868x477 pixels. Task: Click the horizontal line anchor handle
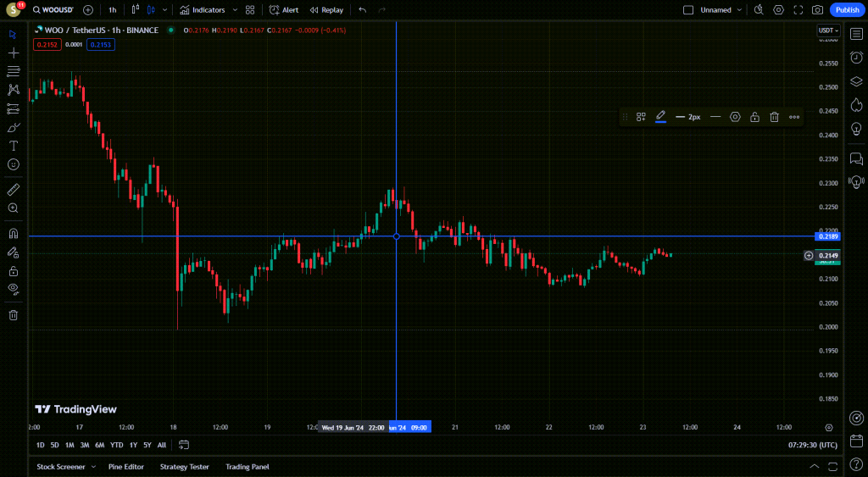pyautogui.click(x=397, y=236)
